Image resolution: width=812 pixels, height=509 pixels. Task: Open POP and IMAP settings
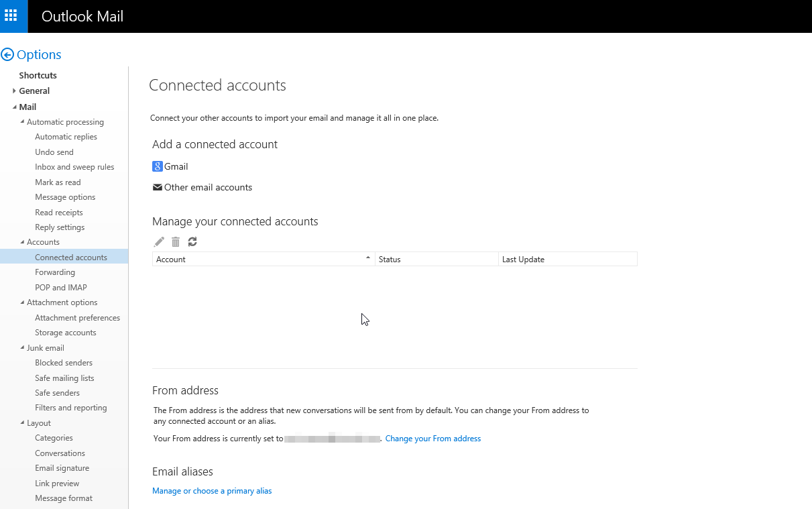pos(61,288)
